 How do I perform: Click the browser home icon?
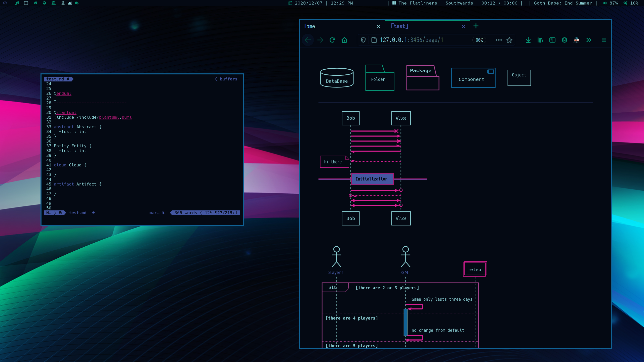(344, 40)
